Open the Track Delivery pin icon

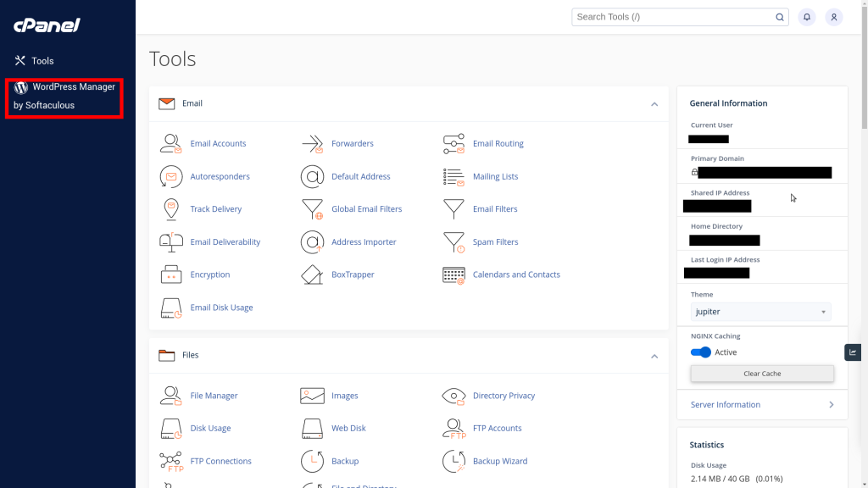[x=171, y=209]
